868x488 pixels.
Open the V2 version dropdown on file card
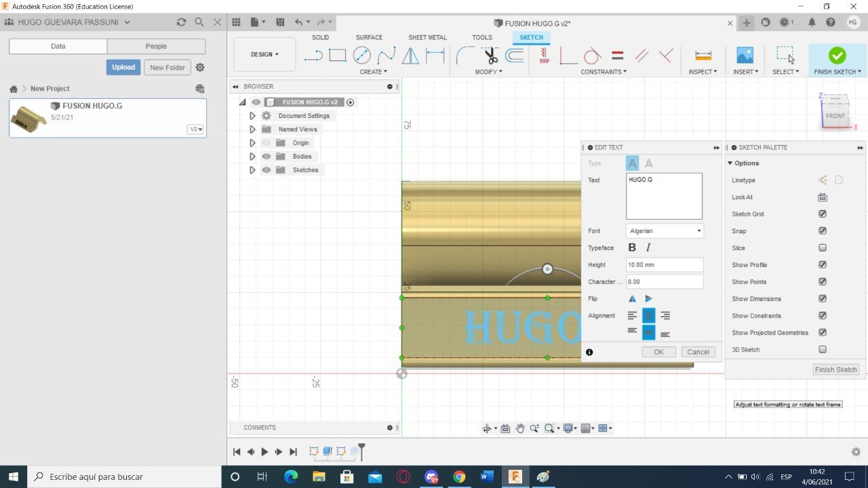(x=195, y=129)
